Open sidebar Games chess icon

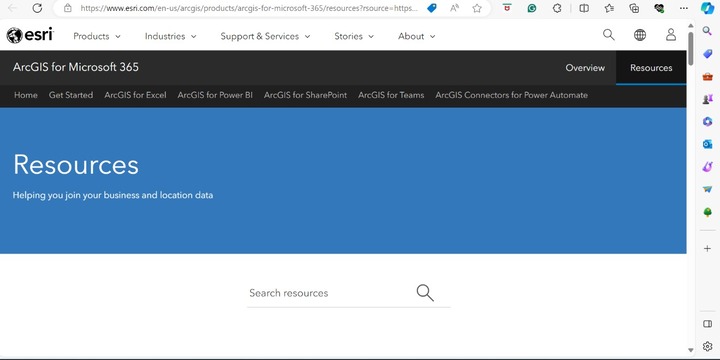click(707, 99)
